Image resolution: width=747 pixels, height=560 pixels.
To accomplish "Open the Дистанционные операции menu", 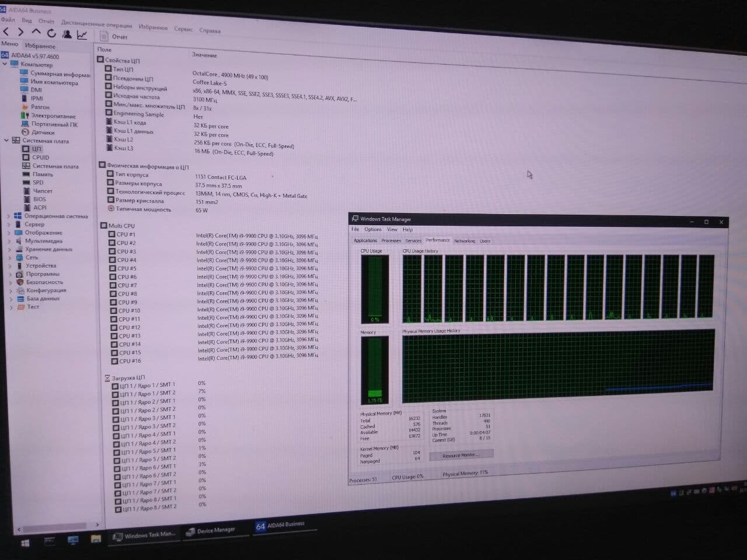I will coord(96,24).
